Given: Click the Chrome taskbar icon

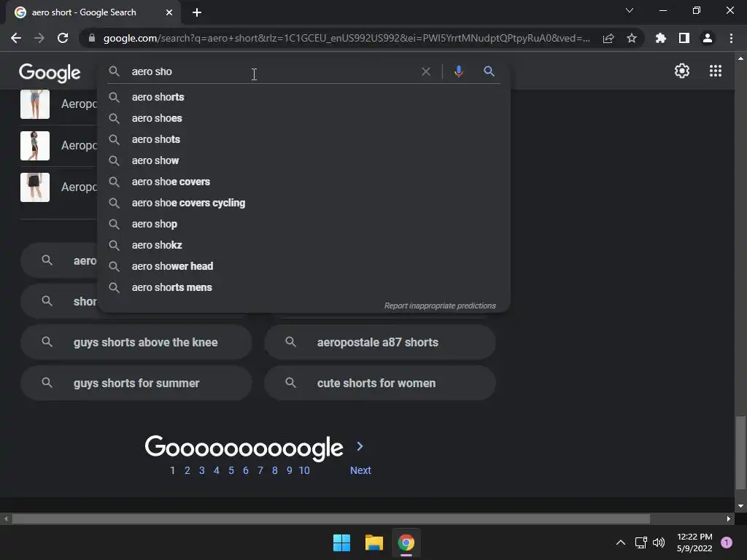Looking at the screenshot, I should point(406,542).
